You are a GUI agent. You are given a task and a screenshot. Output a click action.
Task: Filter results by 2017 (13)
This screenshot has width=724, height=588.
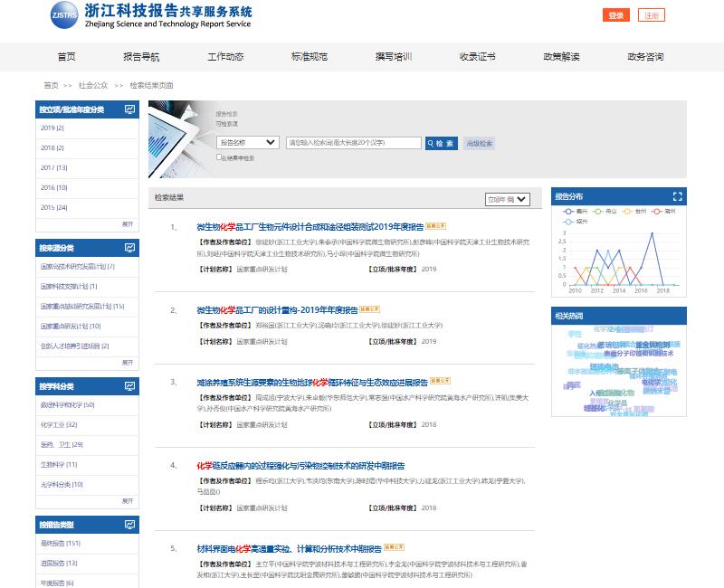(54, 167)
